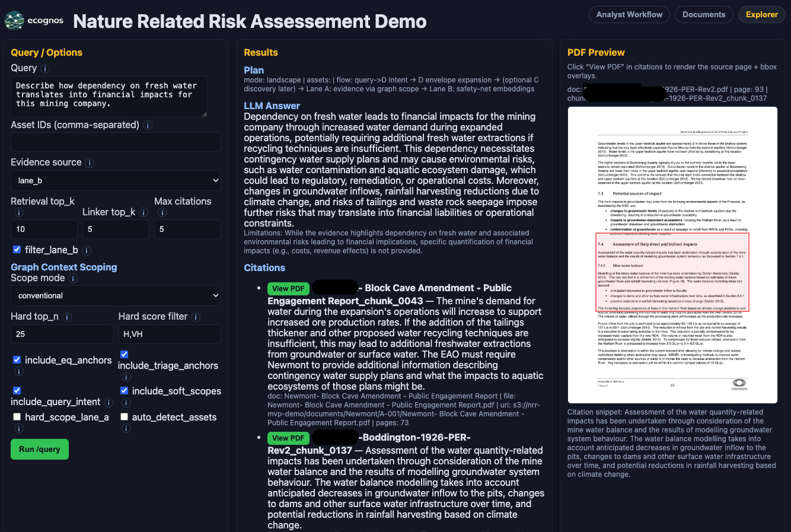Uncheck the filter_lane_b checkbox
This screenshot has height=532, width=791.
pos(17,250)
